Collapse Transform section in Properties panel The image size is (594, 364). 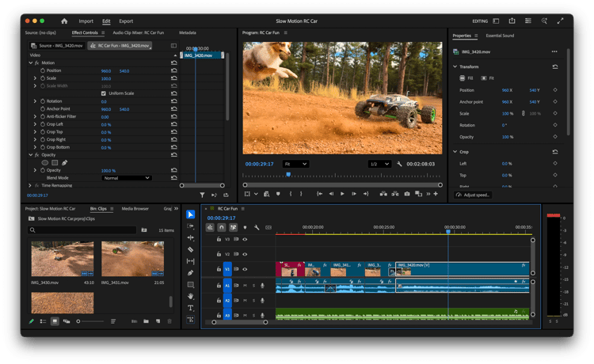pos(455,66)
